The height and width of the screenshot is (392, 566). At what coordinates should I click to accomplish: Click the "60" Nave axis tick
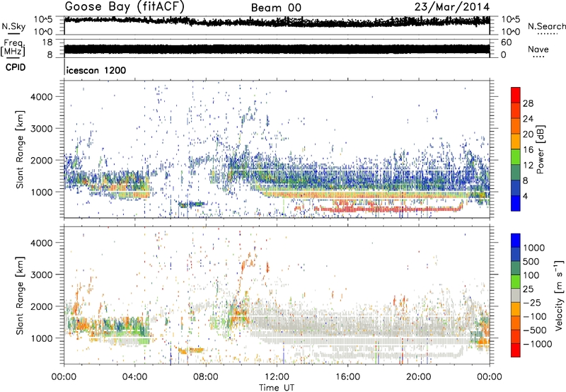pos(507,42)
